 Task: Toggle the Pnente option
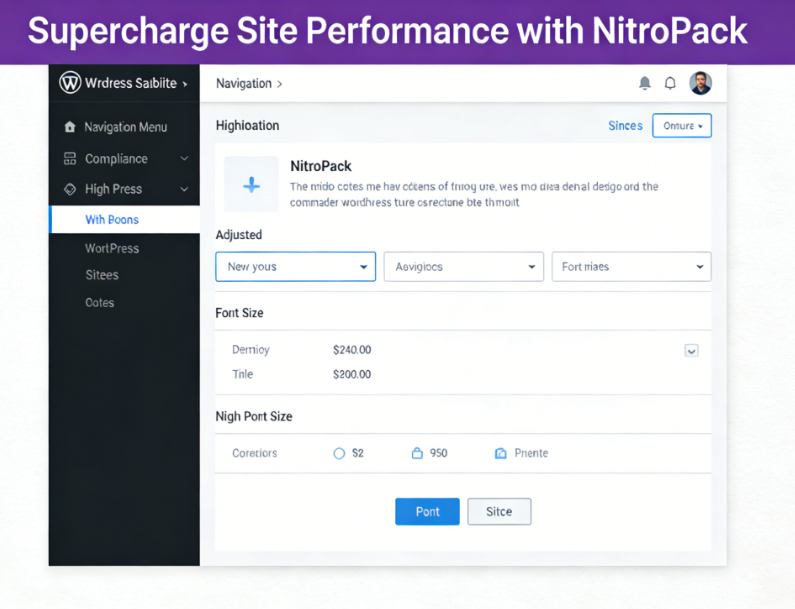click(x=501, y=453)
